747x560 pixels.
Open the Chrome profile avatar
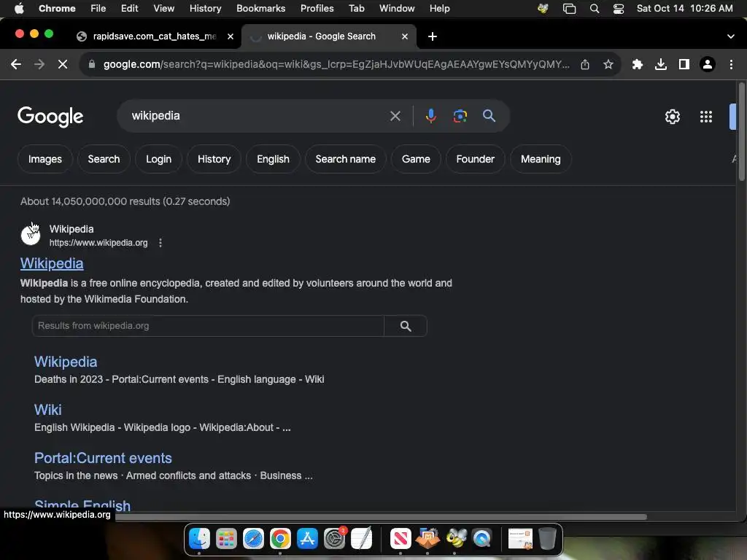pyautogui.click(x=708, y=64)
